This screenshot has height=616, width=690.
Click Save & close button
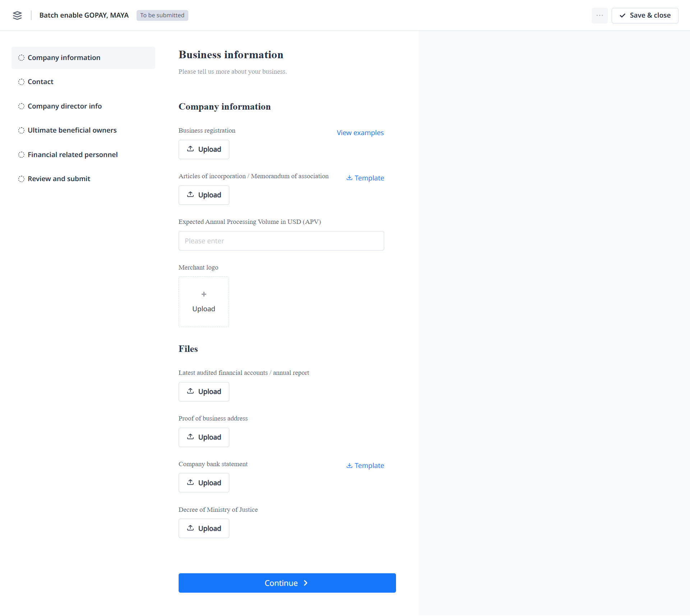pos(645,15)
